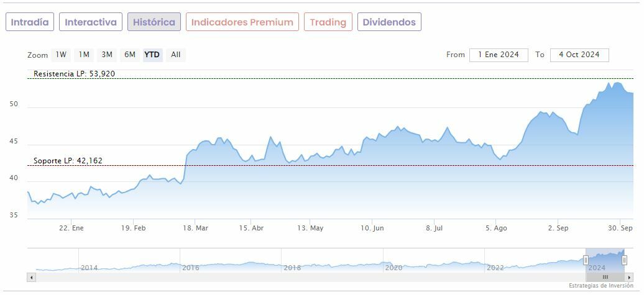Click the horizontal scrollbar thumb grip

pos(605,277)
